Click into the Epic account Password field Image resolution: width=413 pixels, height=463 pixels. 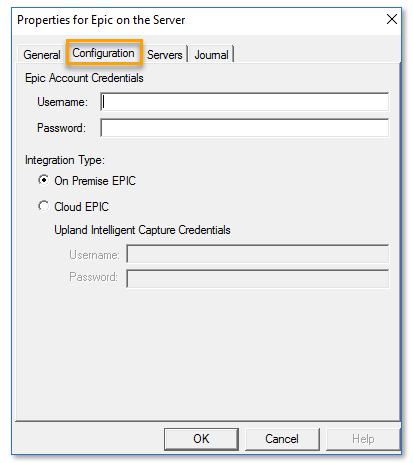244,128
